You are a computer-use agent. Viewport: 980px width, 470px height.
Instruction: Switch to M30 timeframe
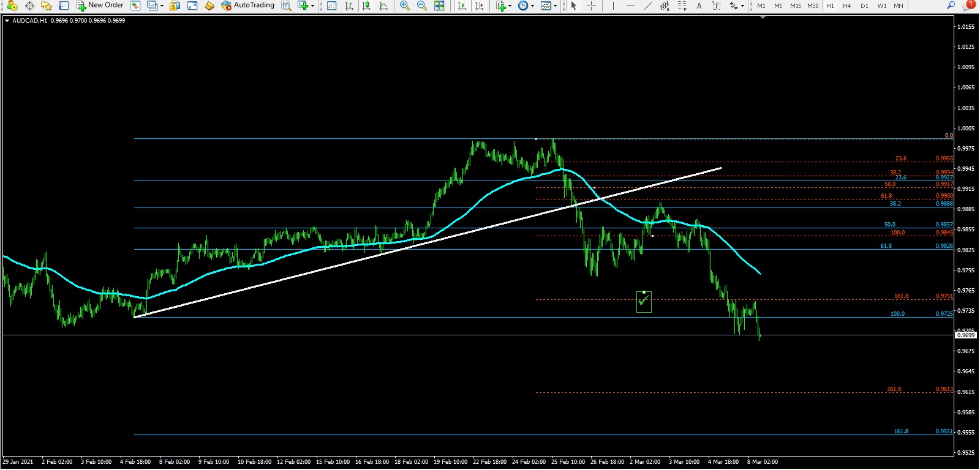coord(813,6)
